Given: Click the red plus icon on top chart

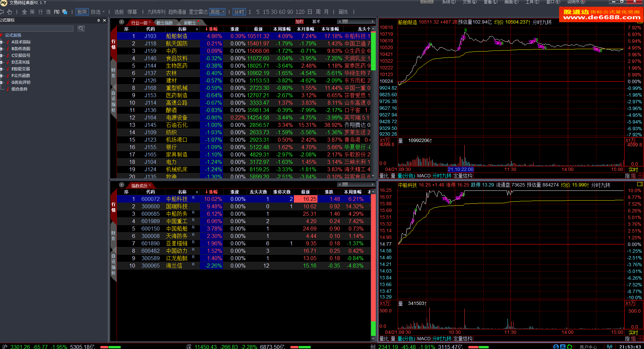Looking at the screenshot, I should click(640, 176).
